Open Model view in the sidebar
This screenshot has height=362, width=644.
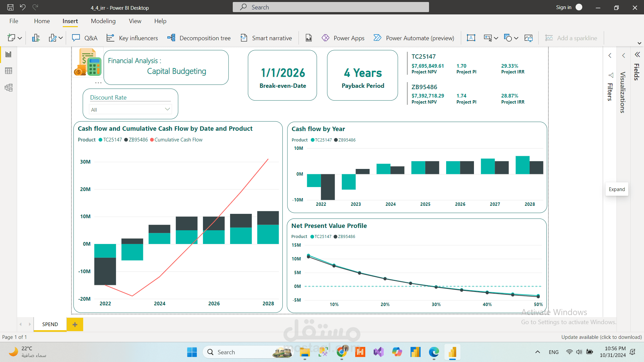coord(9,88)
